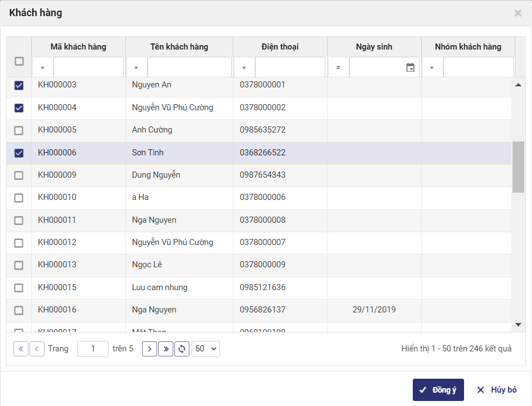This screenshot has width=532, height=406.
Task: Jump to the last page of results
Action: (165, 349)
